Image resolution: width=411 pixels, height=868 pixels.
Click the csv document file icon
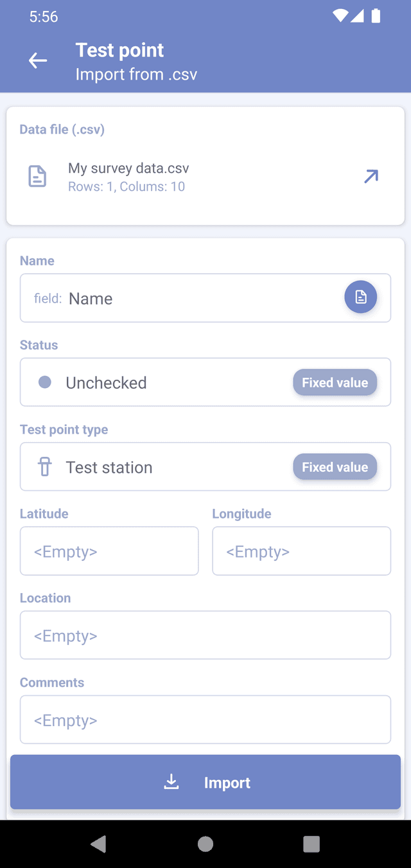pos(38,176)
